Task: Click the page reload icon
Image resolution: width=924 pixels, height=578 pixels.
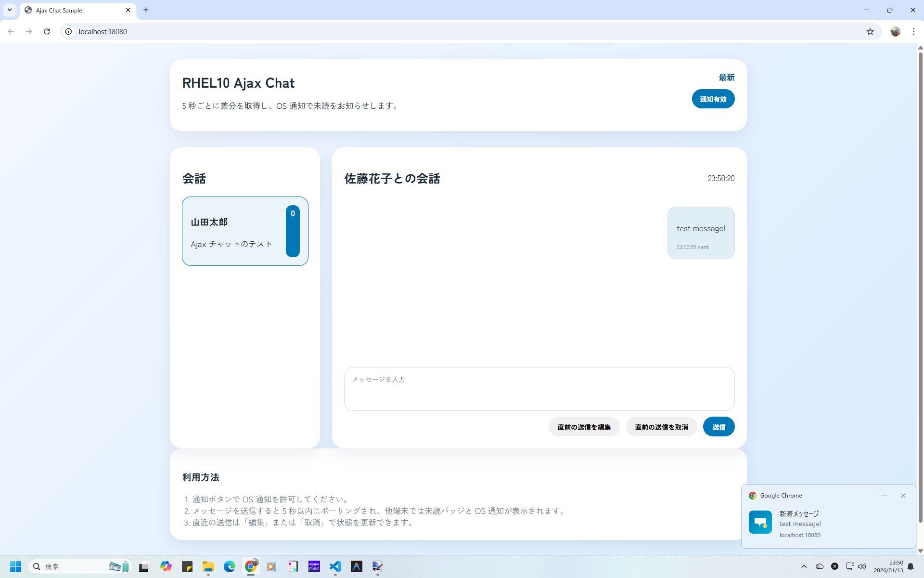Action: tap(47, 31)
